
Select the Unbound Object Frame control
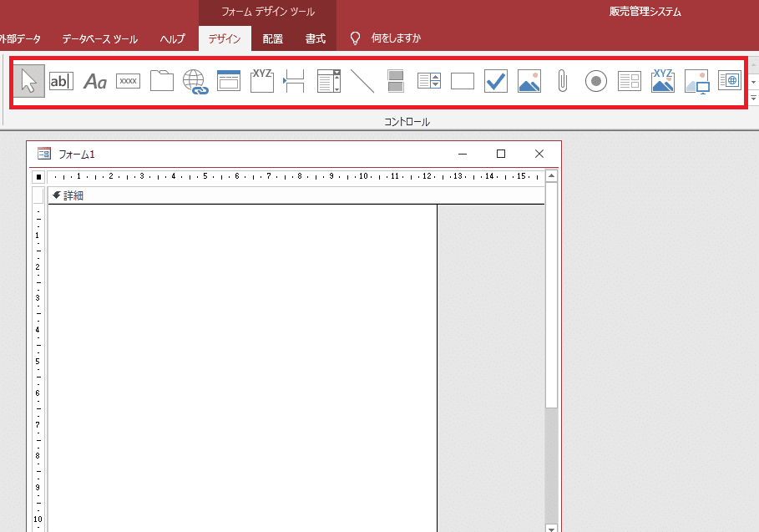[x=529, y=81]
